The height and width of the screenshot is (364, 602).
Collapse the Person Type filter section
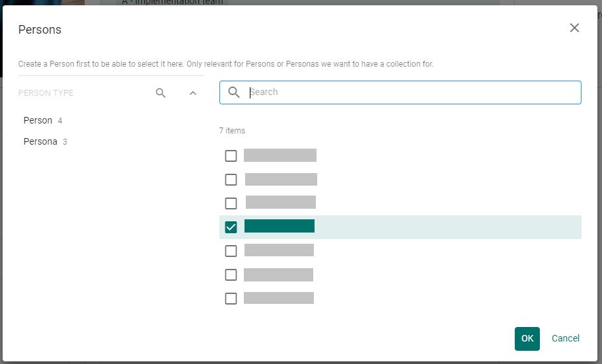tap(193, 93)
